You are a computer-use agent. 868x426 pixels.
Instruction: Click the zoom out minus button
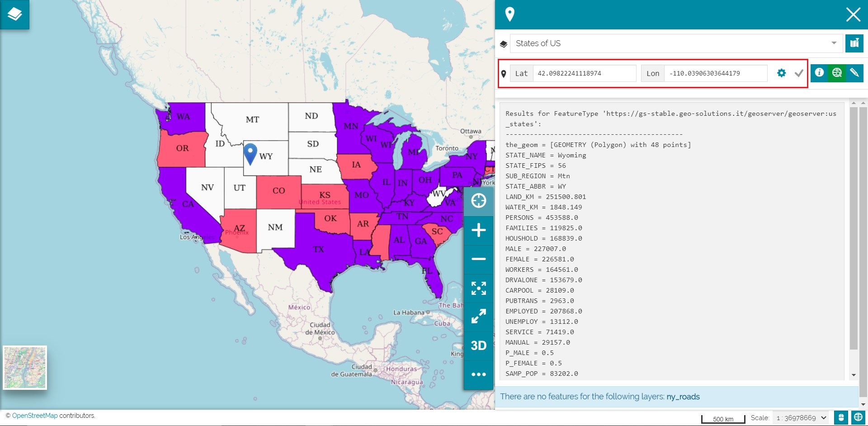point(478,259)
